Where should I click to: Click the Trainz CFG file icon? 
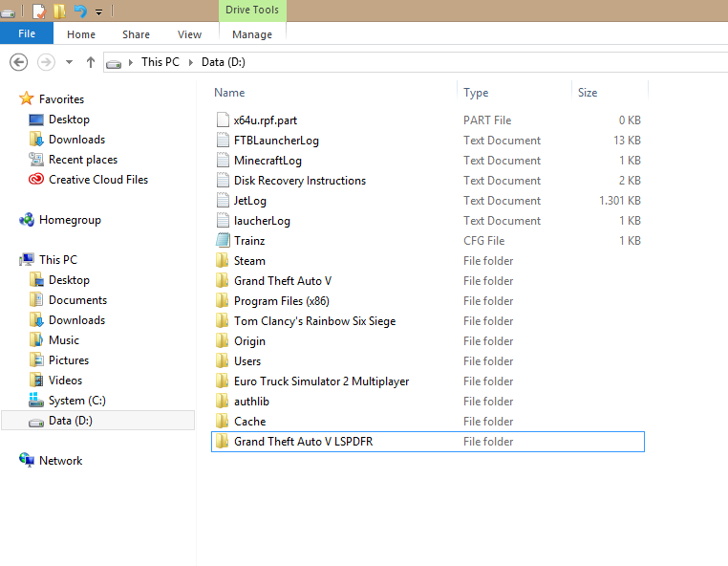(x=223, y=240)
